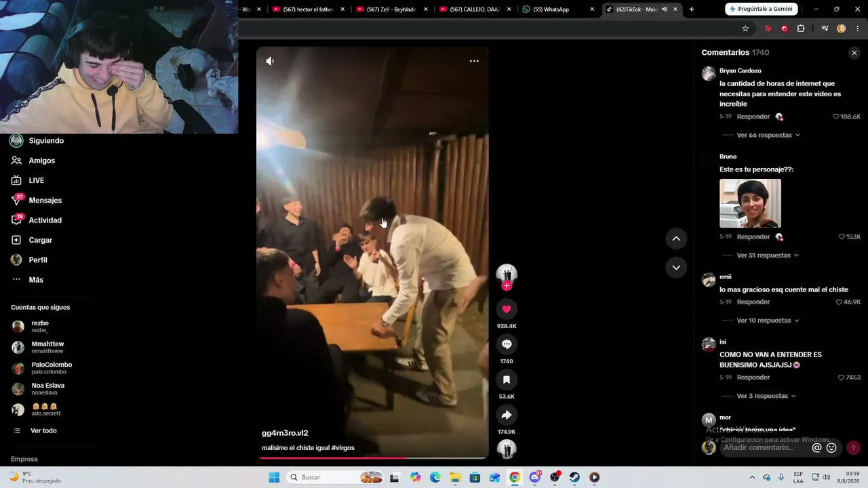Like isi's comment
Viewport: 868px width, 488px height.
coord(841,377)
